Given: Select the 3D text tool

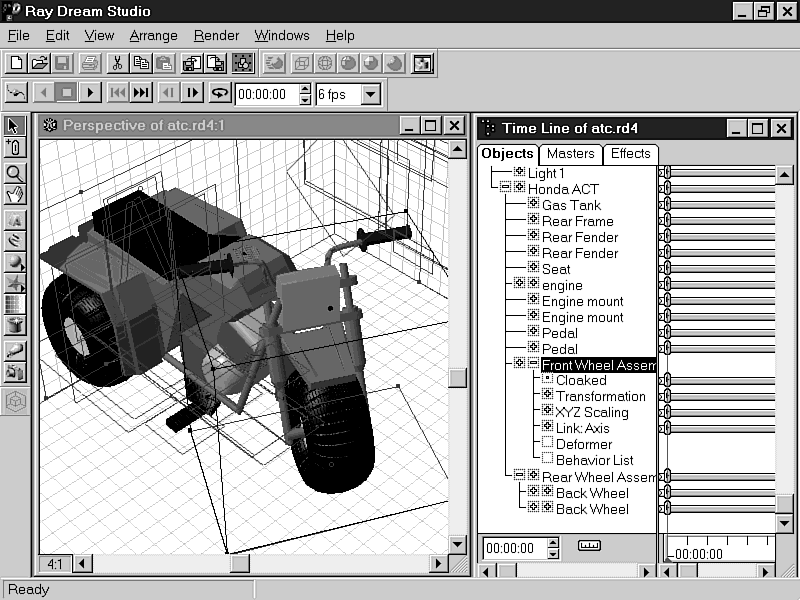Looking at the screenshot, I should (15, 220).
